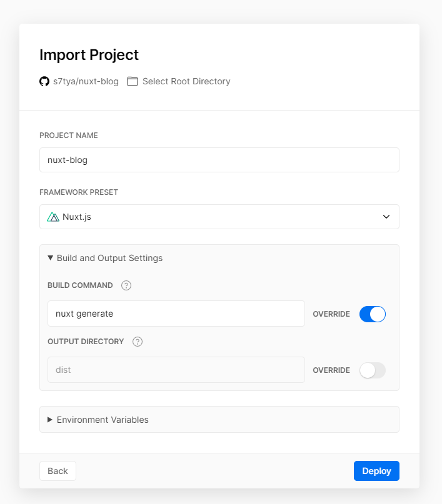Viewport: 442px width, 504px height.
Task: Click the Output Directory help question mark
Action: 138,342
